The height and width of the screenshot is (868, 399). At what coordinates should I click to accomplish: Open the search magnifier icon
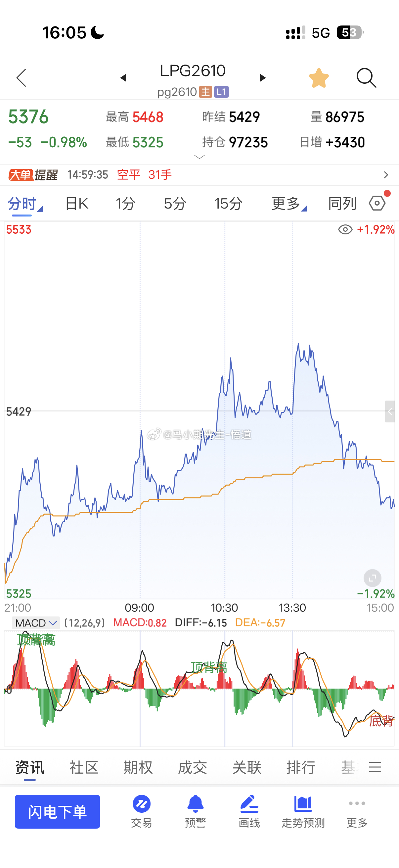click(366, 78)
